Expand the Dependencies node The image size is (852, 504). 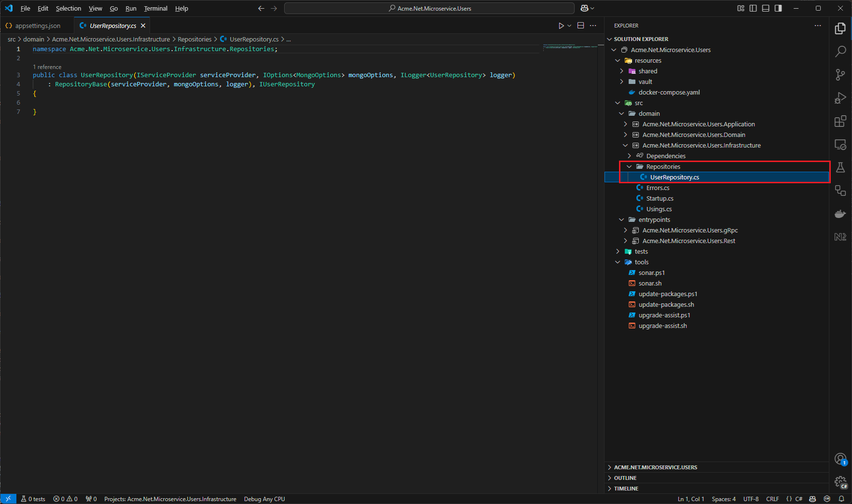(629, 156)
